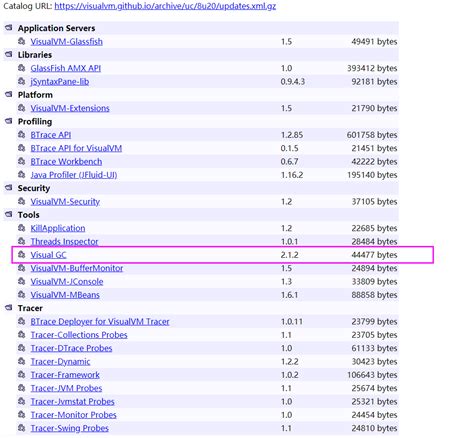474x438 pixels.
Task: Click the plugin icon next to KillApplication
Action: (22, 228)
